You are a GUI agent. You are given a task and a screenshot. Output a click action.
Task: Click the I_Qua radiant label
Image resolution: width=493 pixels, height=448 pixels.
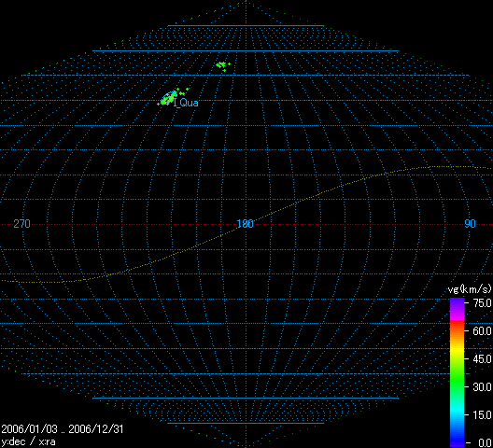coord(186,103)
